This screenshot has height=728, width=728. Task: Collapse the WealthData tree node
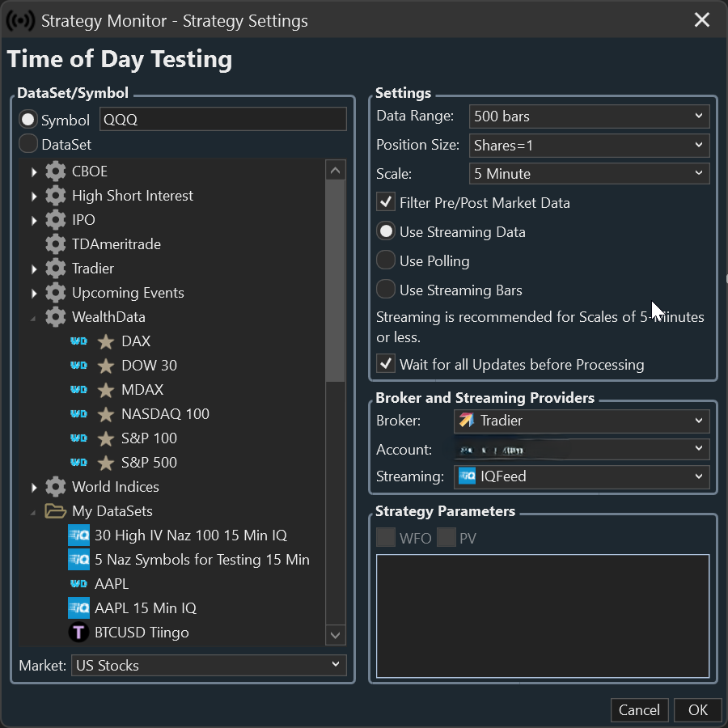tap(33, 318)
